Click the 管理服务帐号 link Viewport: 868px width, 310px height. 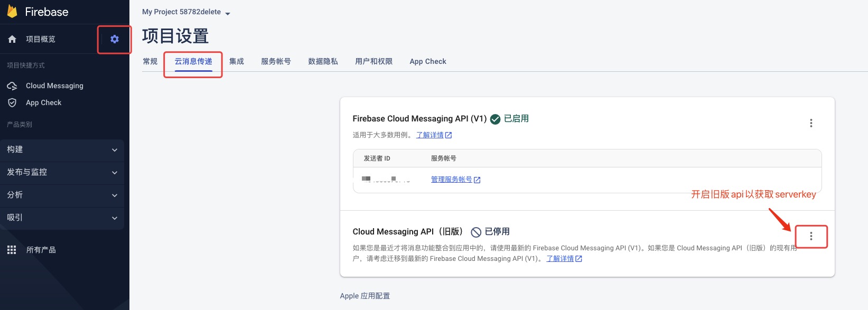[452, 180]
